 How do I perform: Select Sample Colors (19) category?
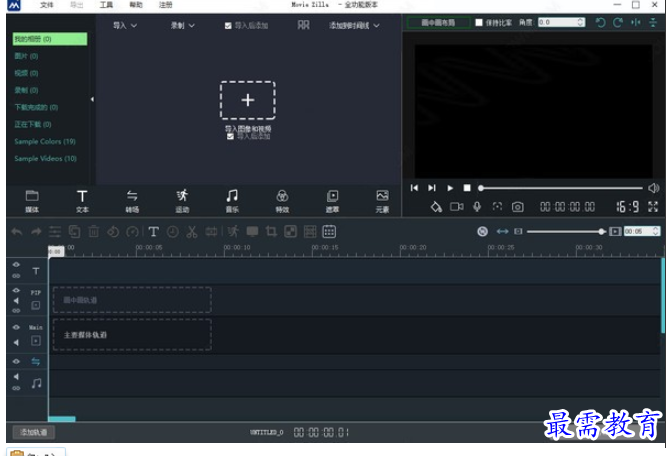[x=45, y=141]
